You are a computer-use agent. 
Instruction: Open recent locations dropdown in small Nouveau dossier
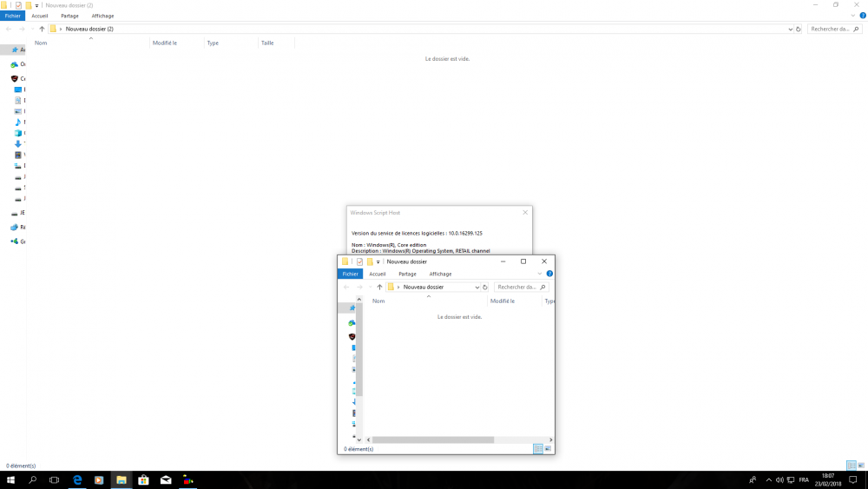coord(371,287)
